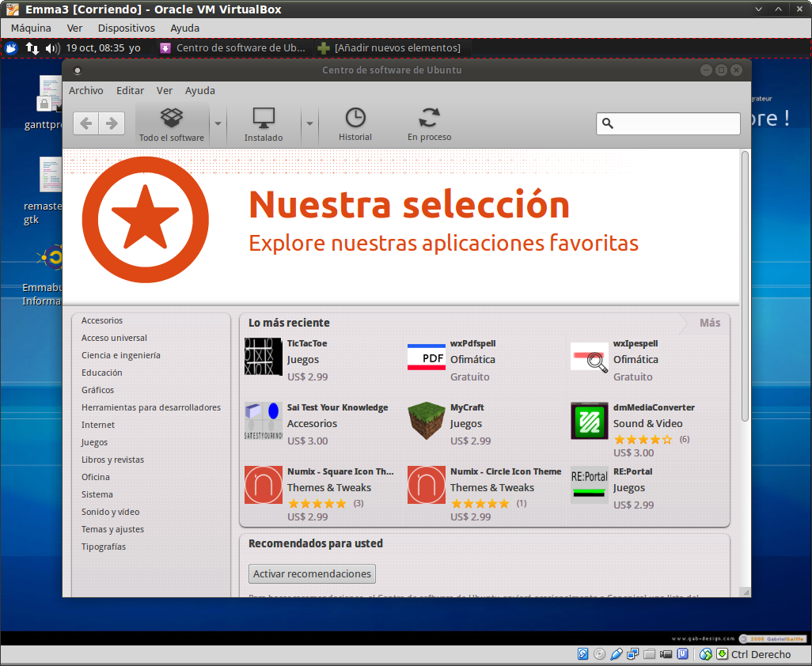Open the En proceso sync icon

(429, 125)
